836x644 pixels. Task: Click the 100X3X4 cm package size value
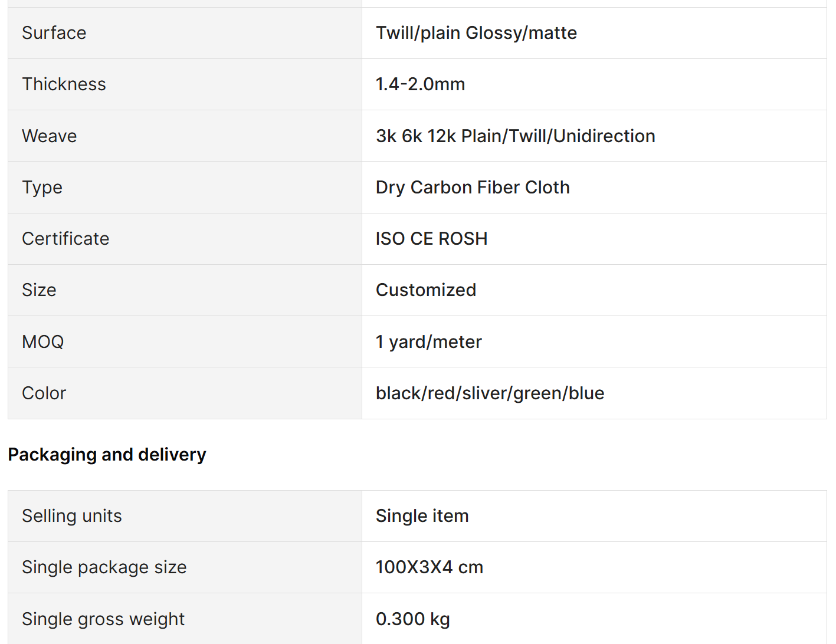tap(430, 567)
